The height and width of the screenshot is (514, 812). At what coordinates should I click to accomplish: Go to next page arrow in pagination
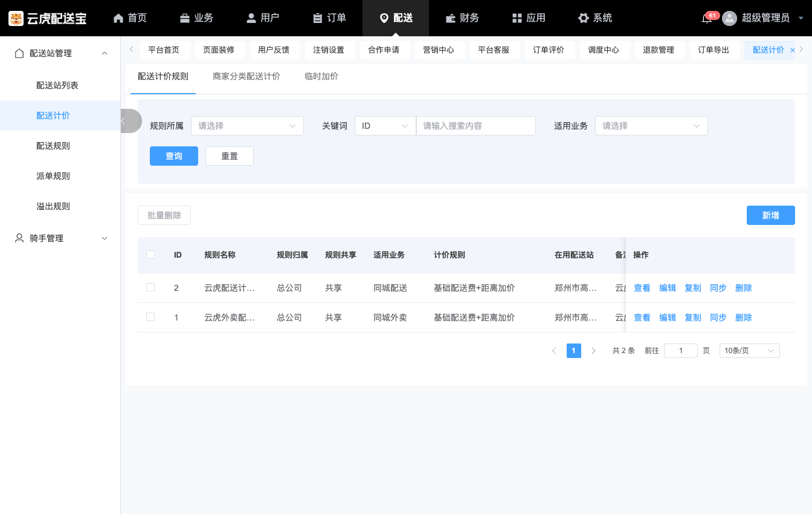click(593, 351)
